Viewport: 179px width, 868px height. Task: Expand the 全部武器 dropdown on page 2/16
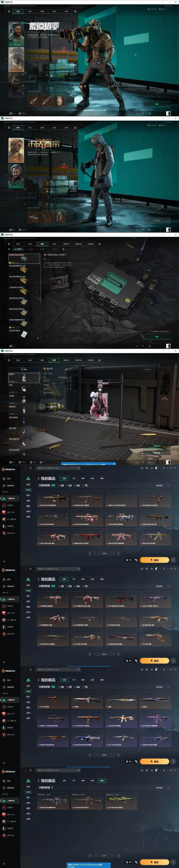pyautogui.click(x=163, y=586)
